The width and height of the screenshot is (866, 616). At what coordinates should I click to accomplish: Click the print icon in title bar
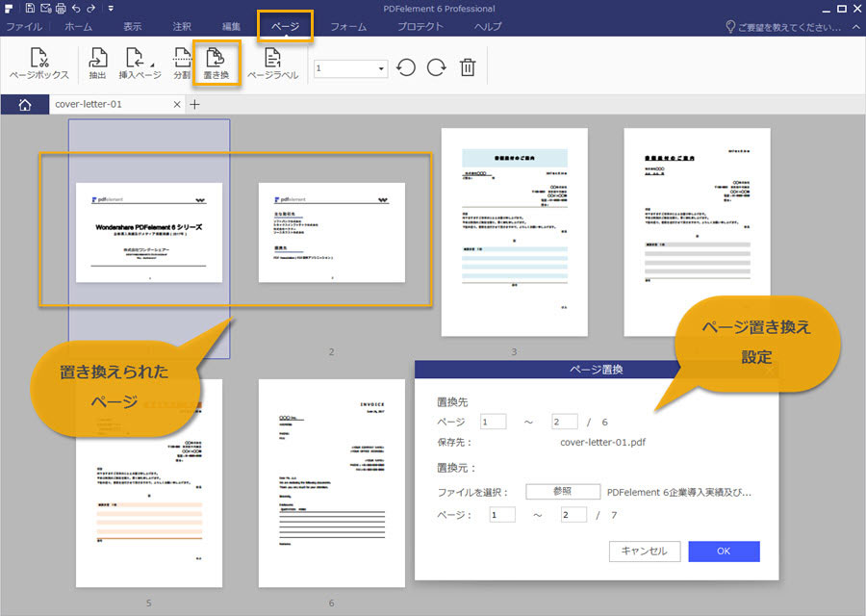(x=61, y=9)
